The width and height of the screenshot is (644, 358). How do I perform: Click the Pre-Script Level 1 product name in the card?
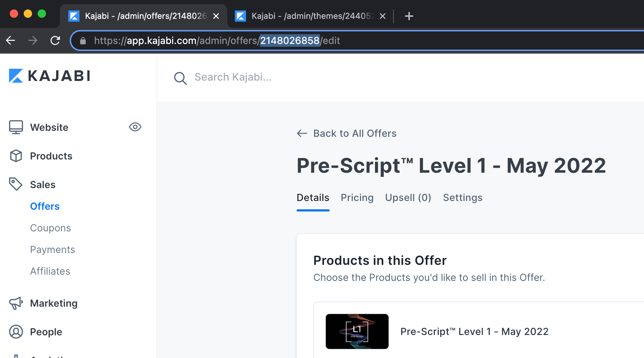[474, 331]
